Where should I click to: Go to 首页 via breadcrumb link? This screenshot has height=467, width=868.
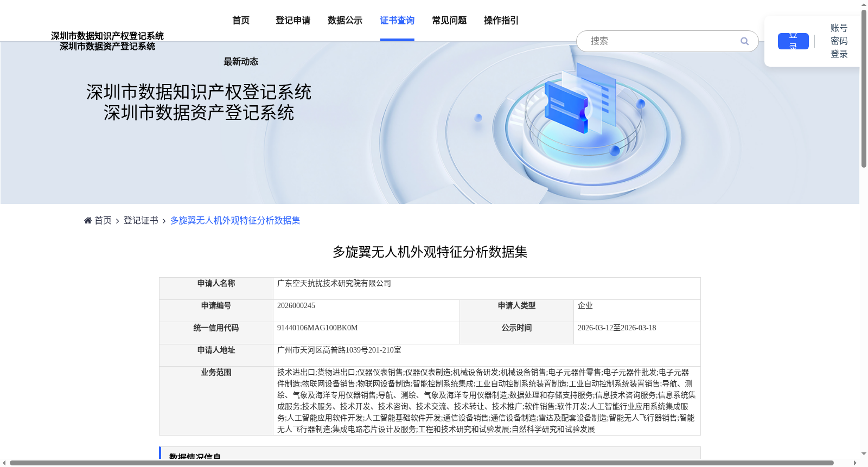[x=103, y=220]
